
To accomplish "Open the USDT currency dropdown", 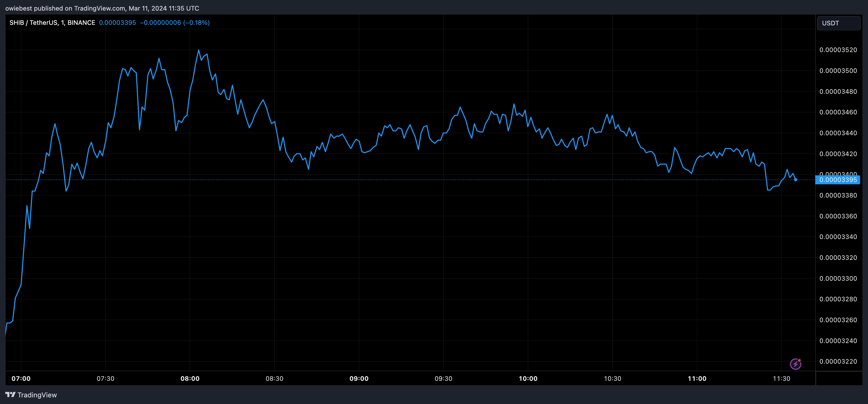I will coord(838,23).
